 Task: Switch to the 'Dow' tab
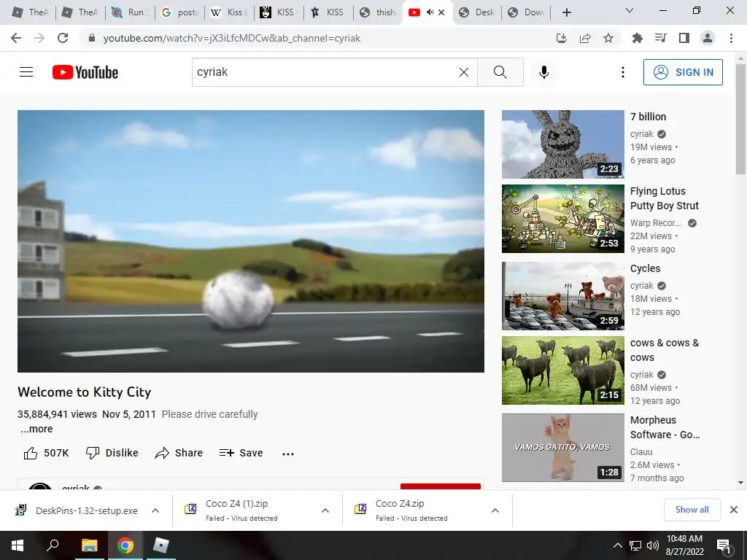[x=527, y=12]
